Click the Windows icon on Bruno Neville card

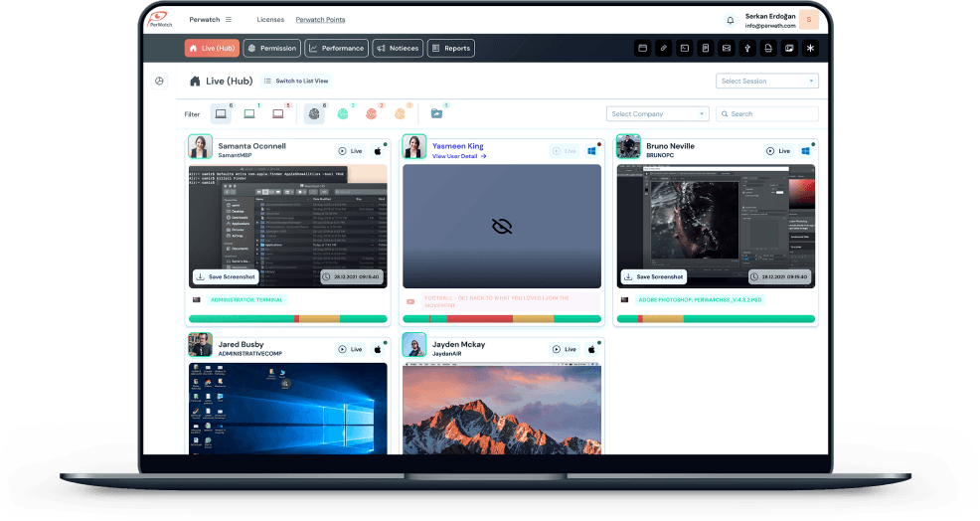tap(806, 151)
